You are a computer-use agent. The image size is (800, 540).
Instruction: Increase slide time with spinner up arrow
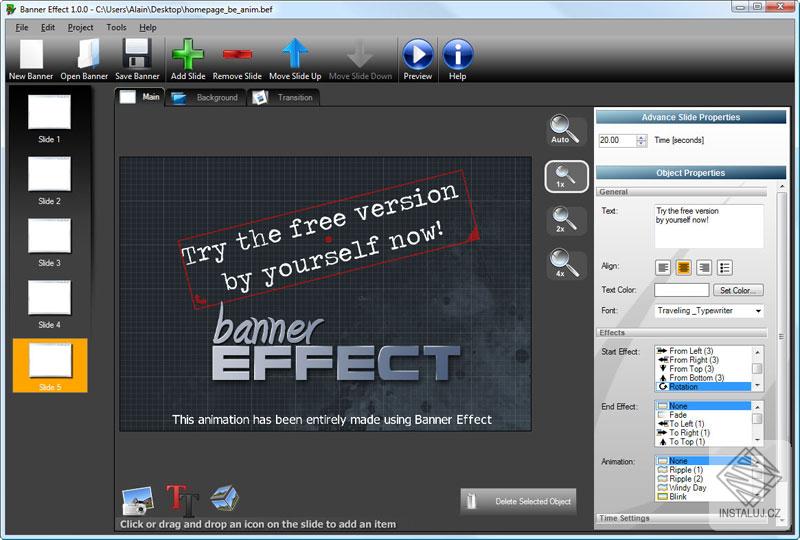point(641,137)
